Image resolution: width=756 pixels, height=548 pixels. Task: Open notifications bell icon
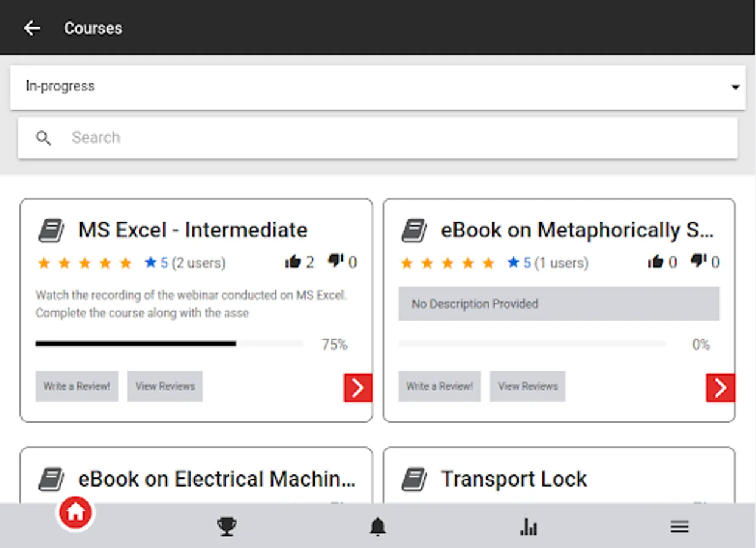377,527
